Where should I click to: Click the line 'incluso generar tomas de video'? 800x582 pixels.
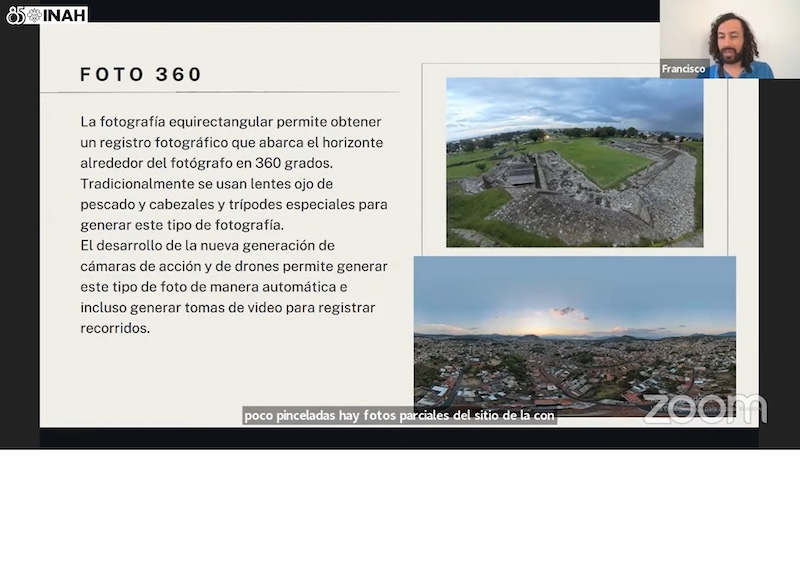(181, 308)
